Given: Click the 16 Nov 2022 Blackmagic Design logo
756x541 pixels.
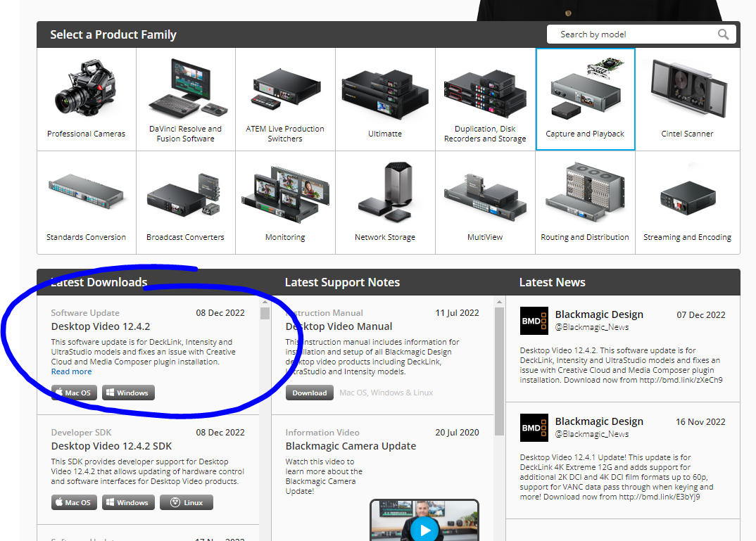Looking at the screenshot, I should coord(534,428).
